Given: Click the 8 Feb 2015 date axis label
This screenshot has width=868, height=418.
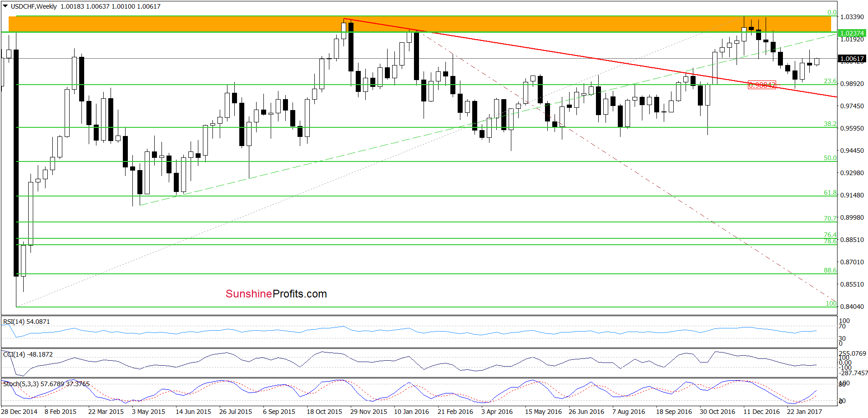Looking at the screenshot, I should [61, 412].
